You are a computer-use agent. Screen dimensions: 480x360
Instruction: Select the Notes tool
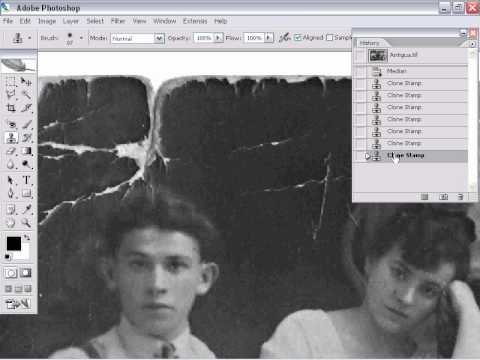coord(11,210)
